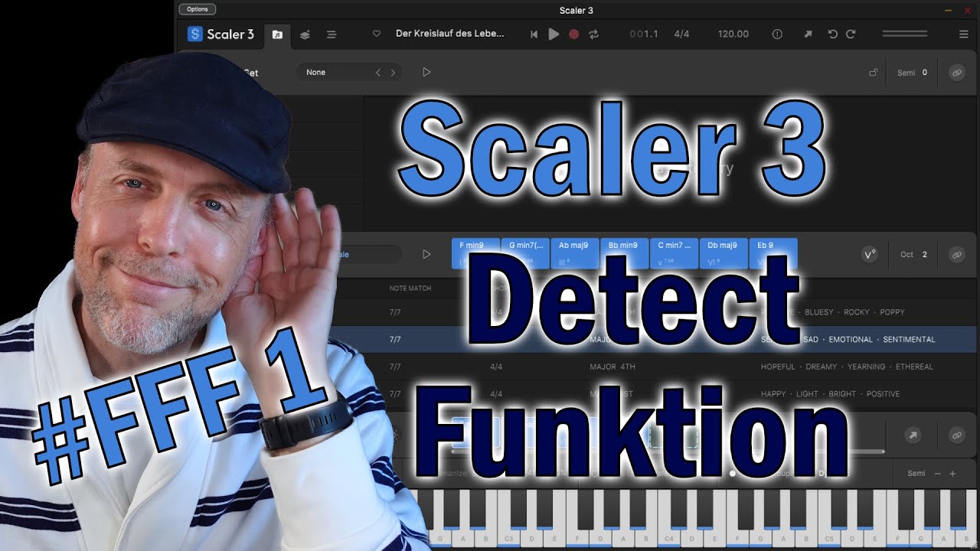Open the alert info icon
The width and height of the screenshot is (980, 551).
tap(777, 34)
